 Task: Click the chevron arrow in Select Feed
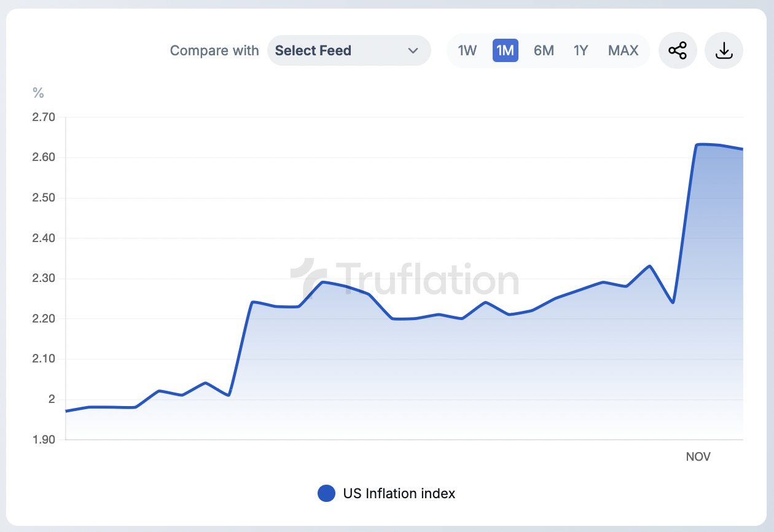[413, 50]
